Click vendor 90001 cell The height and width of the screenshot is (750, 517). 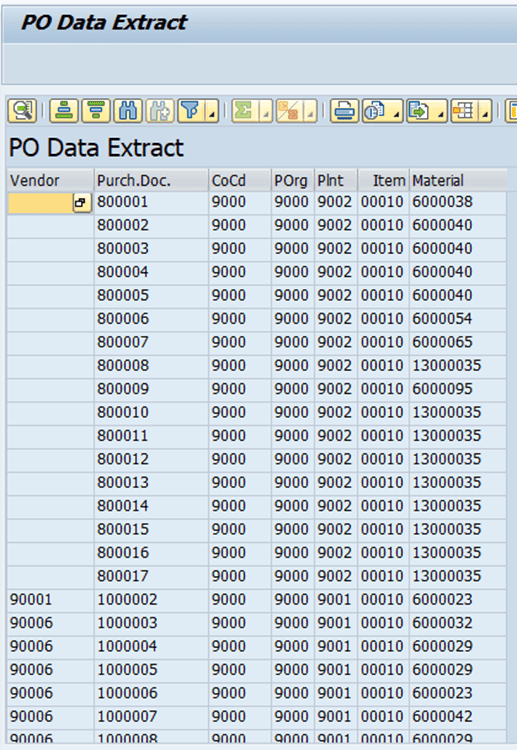coord(50,599)
